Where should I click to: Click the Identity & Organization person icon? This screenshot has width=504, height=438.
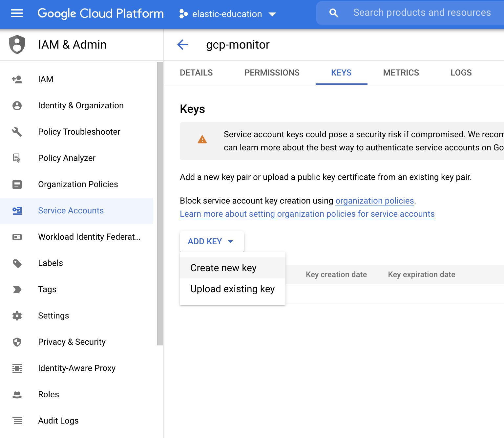[17, 106]
